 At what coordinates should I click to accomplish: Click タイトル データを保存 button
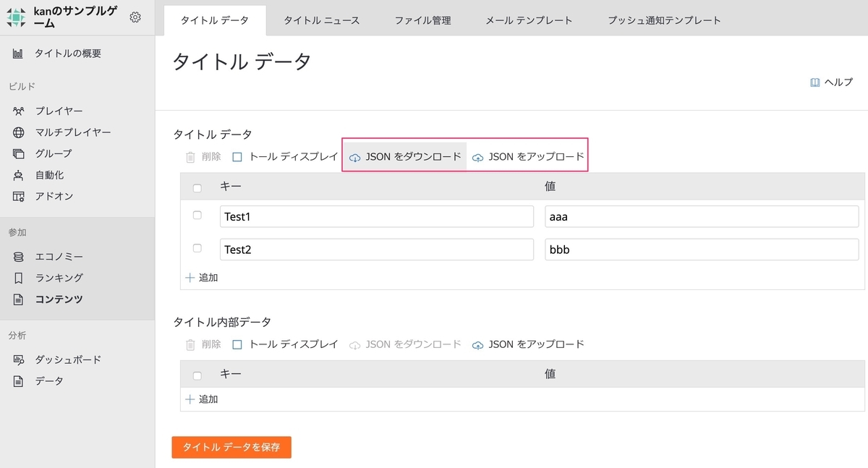[x=231, y=447]
